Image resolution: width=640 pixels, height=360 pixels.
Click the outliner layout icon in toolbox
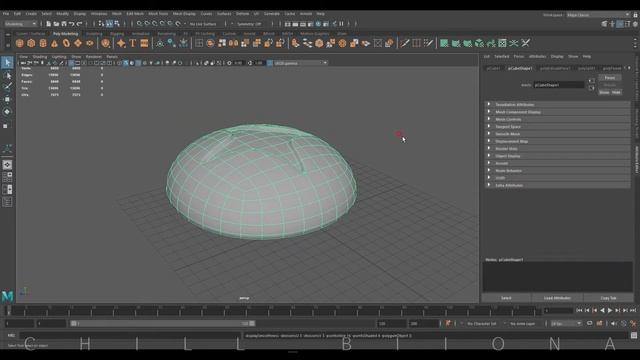[7, 202]
